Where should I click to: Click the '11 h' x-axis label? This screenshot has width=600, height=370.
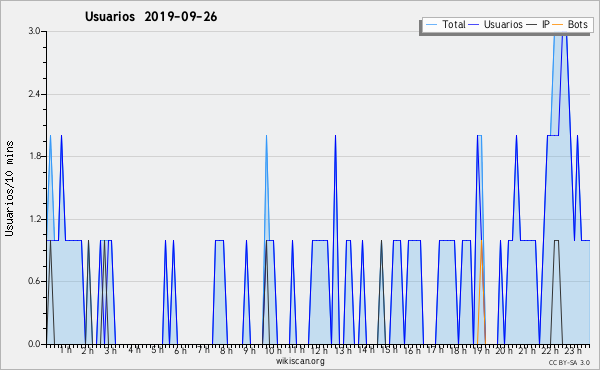pyautogui.click(x=296, y=350)
